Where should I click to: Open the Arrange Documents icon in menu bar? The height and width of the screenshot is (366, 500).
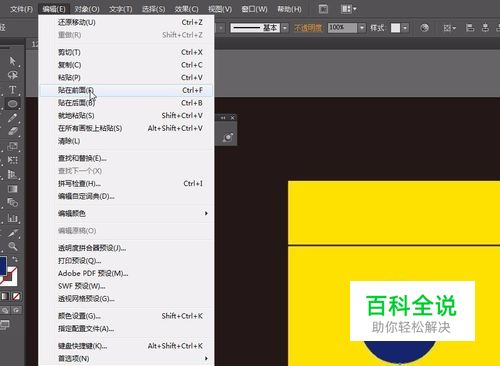(x=348, y=9)
